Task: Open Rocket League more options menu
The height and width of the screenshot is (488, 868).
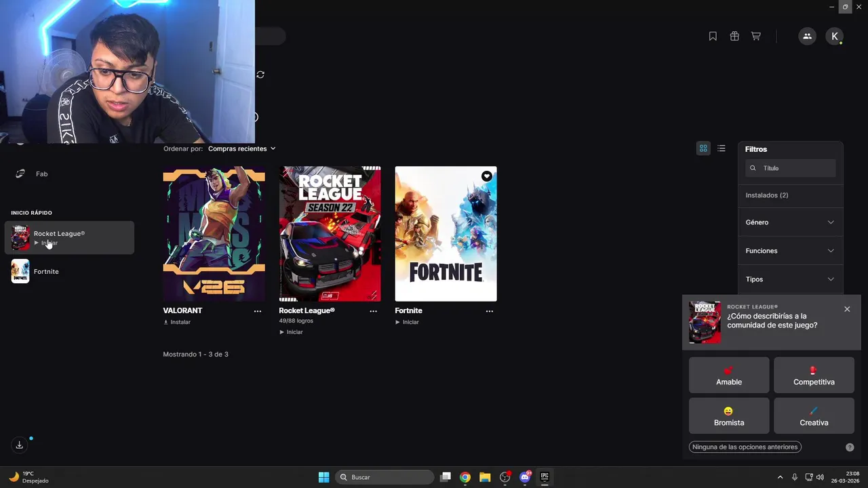Action: coord(373,311)
